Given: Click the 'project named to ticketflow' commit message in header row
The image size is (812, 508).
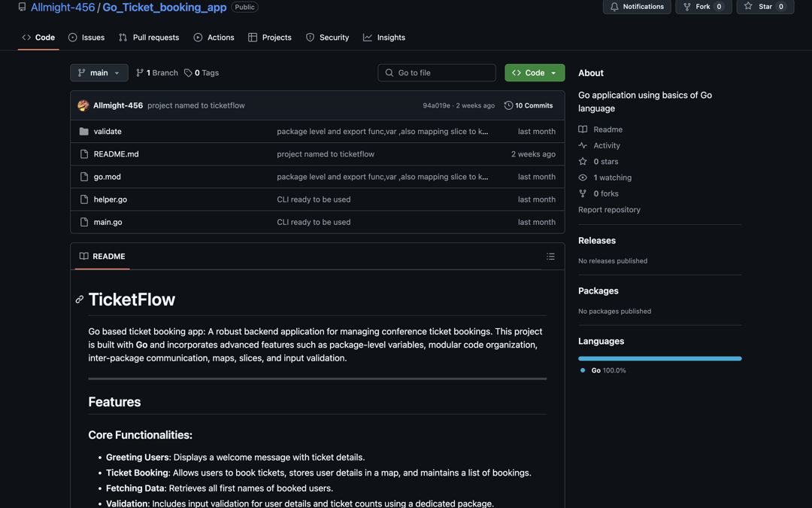Looking at the screenshot, I should (196, 106).
